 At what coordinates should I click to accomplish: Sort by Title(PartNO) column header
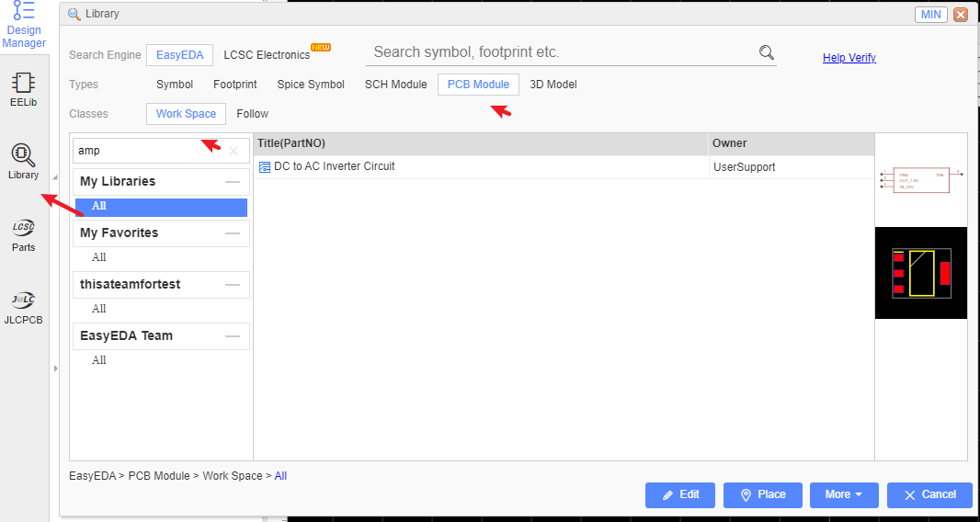(x=481, y=143)
